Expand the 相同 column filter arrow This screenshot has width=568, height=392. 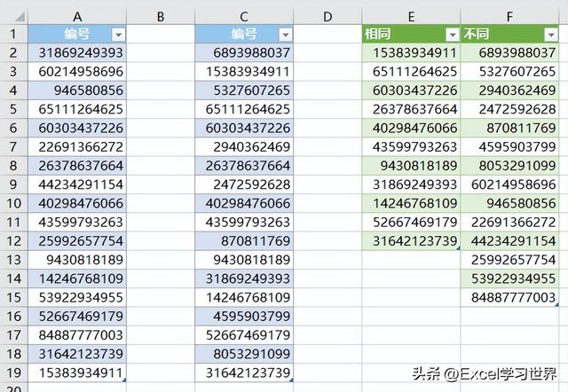coord(451,34)
